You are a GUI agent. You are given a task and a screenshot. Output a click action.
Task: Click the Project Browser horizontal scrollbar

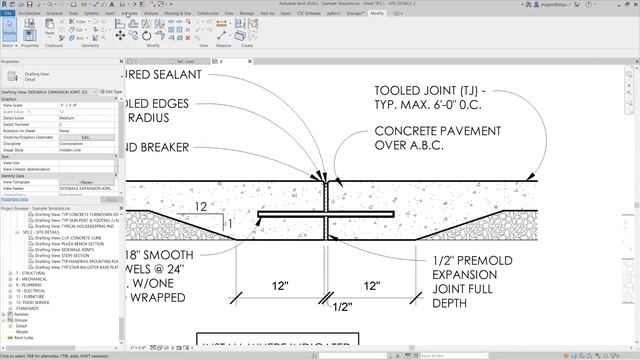[x=40, y=348]
